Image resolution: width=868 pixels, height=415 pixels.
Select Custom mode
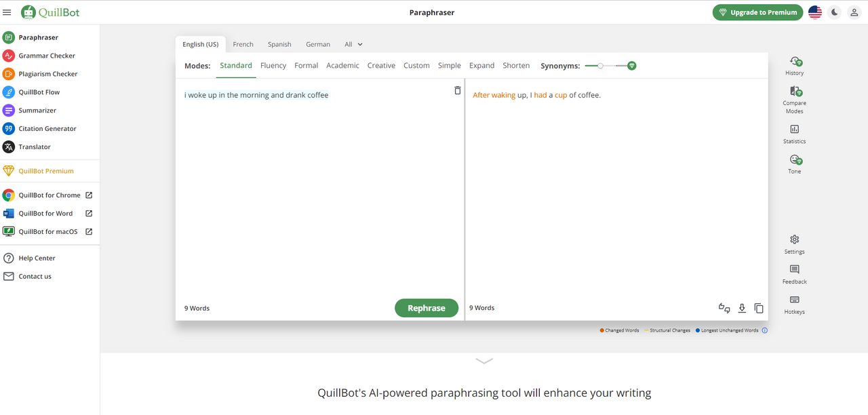pyautogui.click(x=416, y=66)
